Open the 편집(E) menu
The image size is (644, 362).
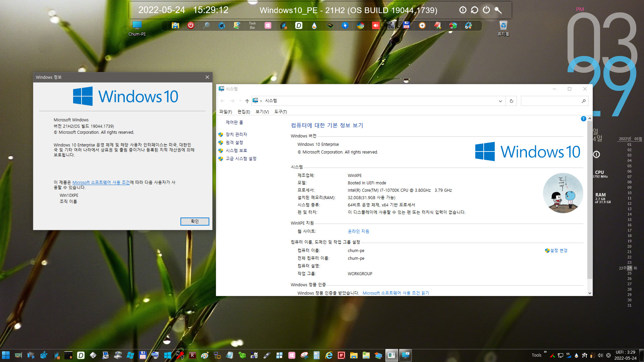[x=244, y=112]
